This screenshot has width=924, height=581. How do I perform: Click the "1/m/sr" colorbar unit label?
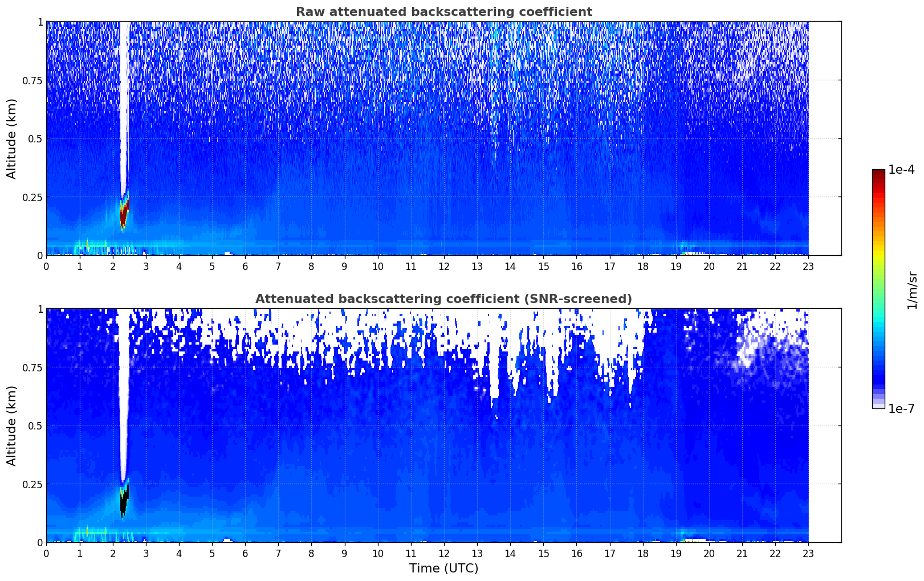tap(912, 289)
